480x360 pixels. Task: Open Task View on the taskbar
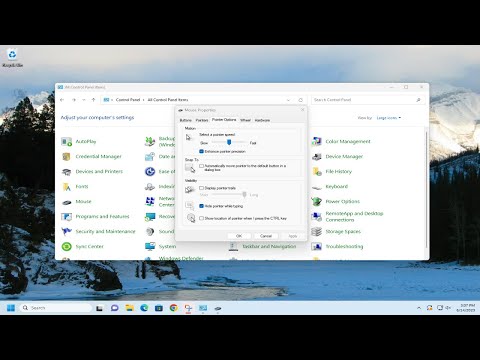tap(99, 308)
